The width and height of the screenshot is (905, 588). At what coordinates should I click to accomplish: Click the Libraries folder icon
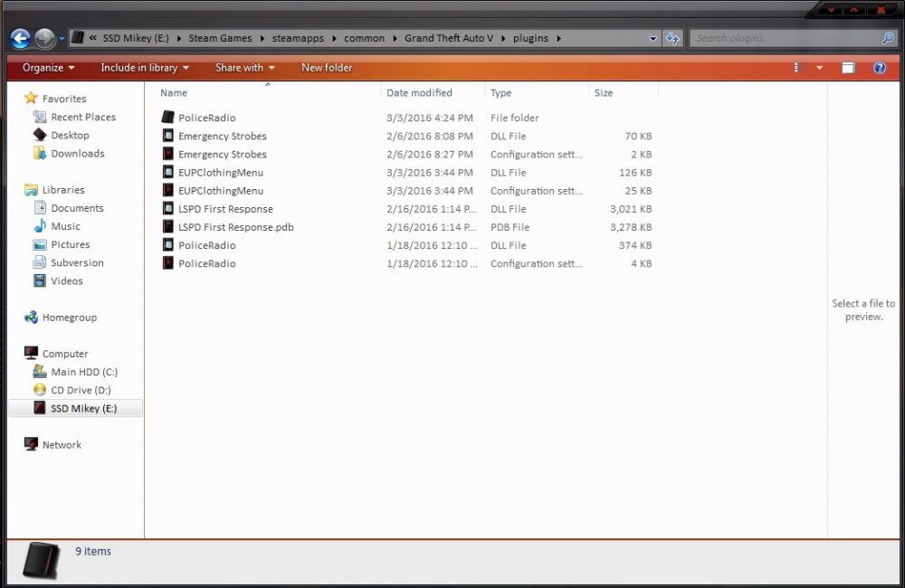[31, 189]
